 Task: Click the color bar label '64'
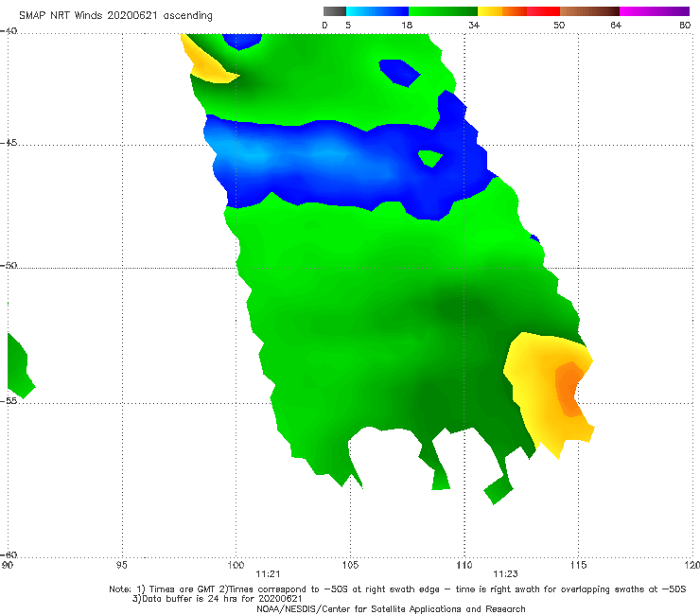pos(616,25)
